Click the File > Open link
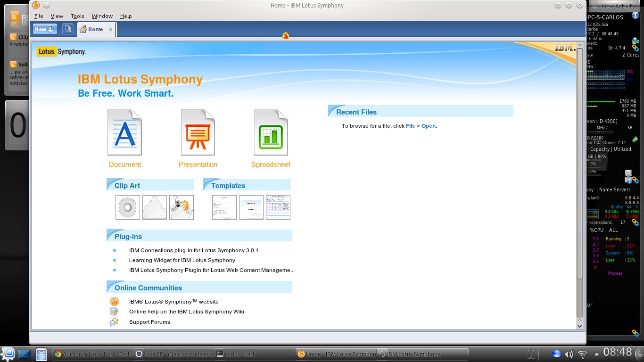 tap(421, 126)
